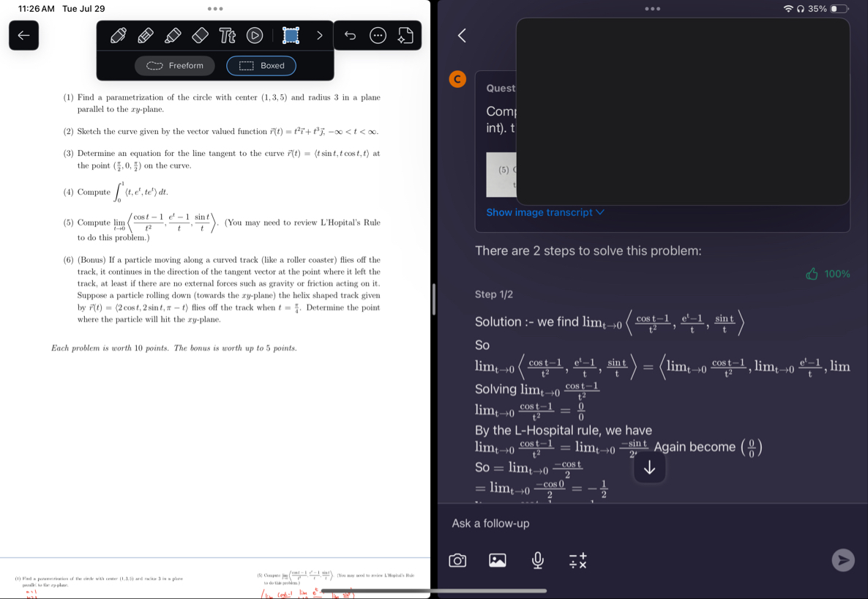The width and height of the screenshot is (868, 599).
Task: Tap the play/laser pointer toggle
Action: click(255, 35)
